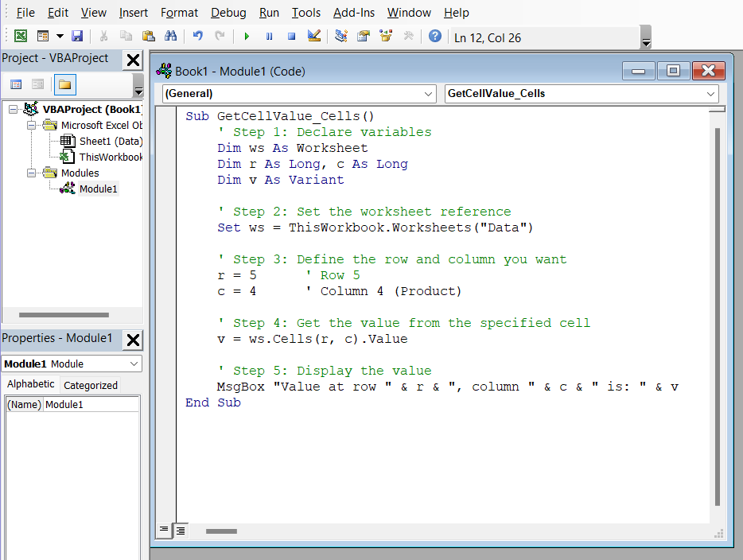
Task: Switch to Full Module View at code window bottom
Action: pos(181,530)
